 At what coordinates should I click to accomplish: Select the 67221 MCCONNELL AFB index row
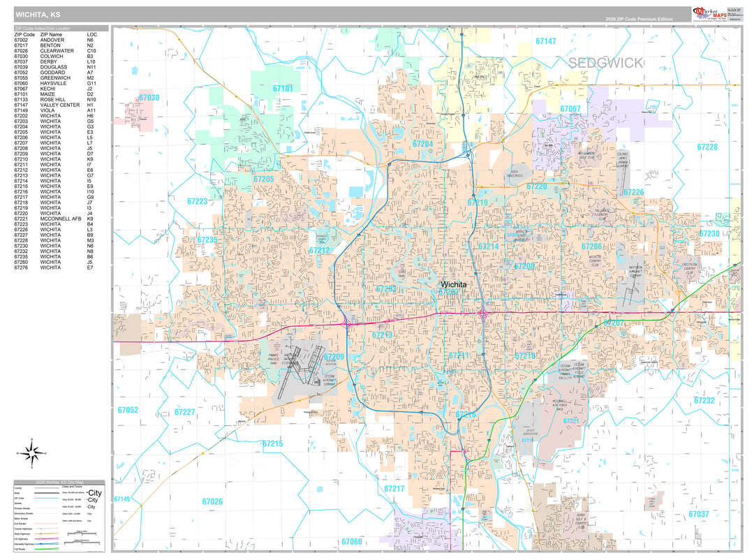pos(55,219)
